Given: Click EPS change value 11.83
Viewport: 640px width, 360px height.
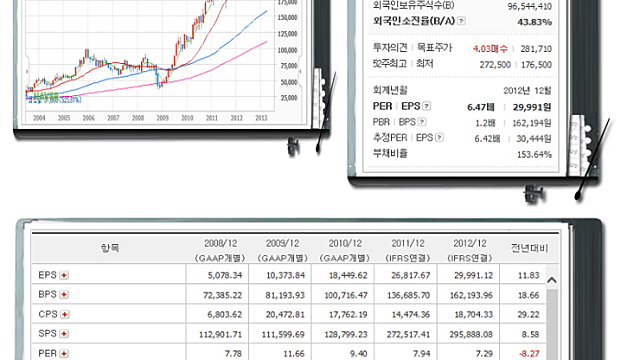Looking at the screenshot, I should pos(529,276).
